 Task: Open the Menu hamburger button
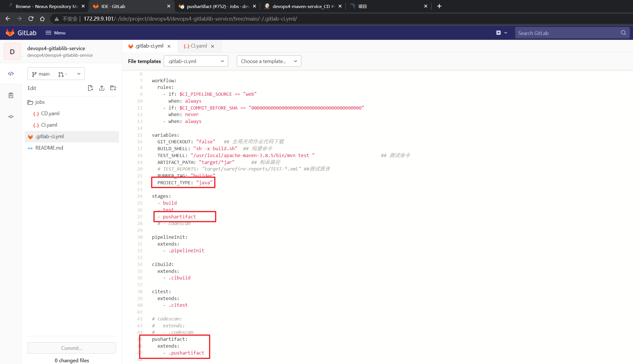tap(55, 33)
